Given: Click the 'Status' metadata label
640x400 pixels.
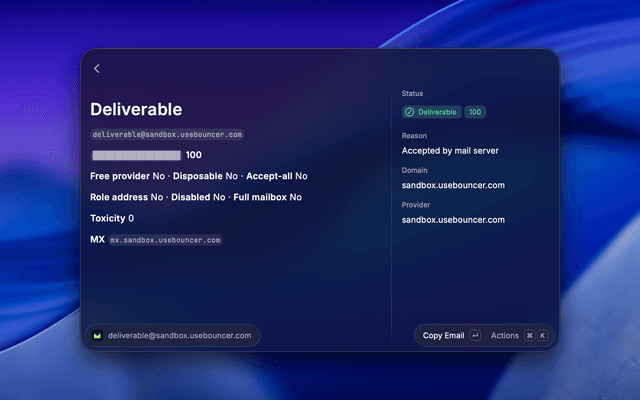Looking at the screenshot, I should [412, 93].
